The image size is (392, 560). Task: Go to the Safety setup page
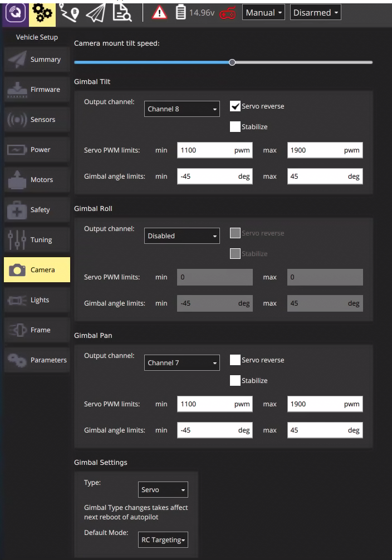[37, 210]
